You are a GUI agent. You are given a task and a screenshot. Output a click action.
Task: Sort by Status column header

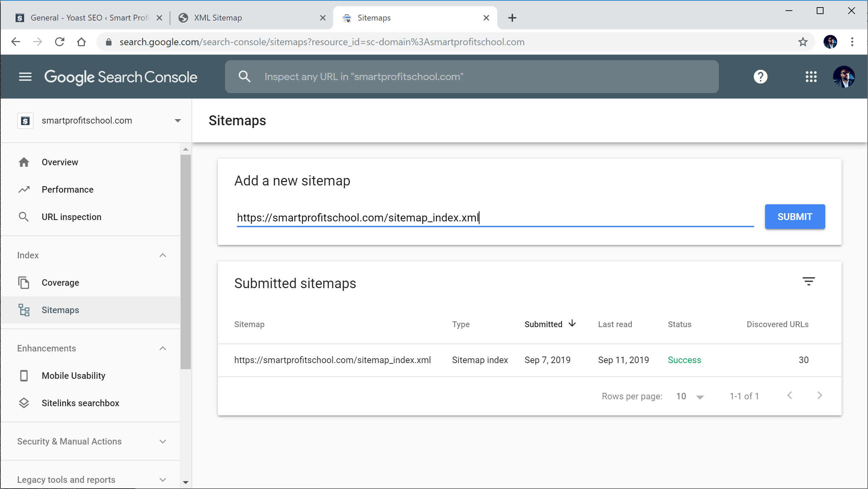click(680, 324)
